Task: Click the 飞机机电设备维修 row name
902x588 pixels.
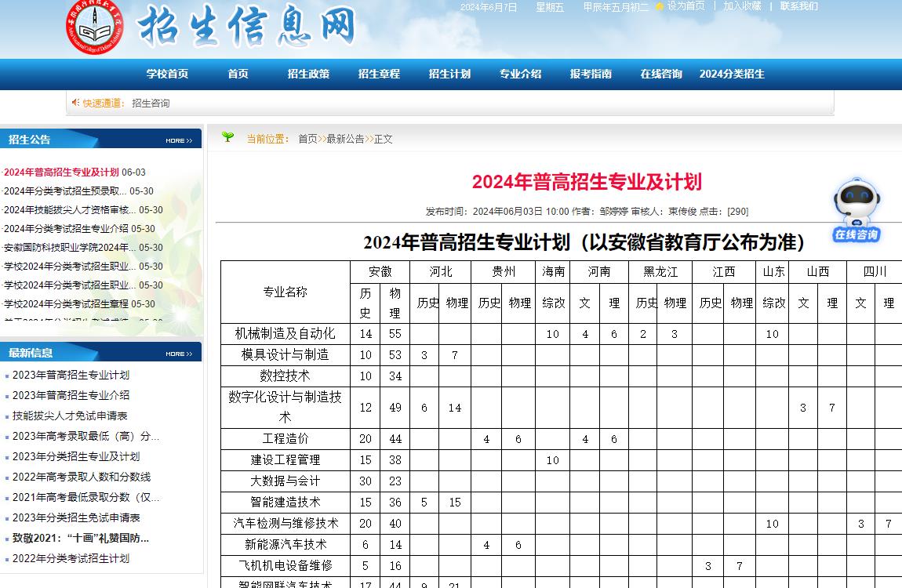Action: tap(286, 565)
